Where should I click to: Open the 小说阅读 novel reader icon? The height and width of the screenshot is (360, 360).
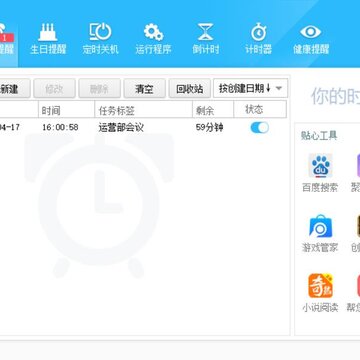[320, 286]
